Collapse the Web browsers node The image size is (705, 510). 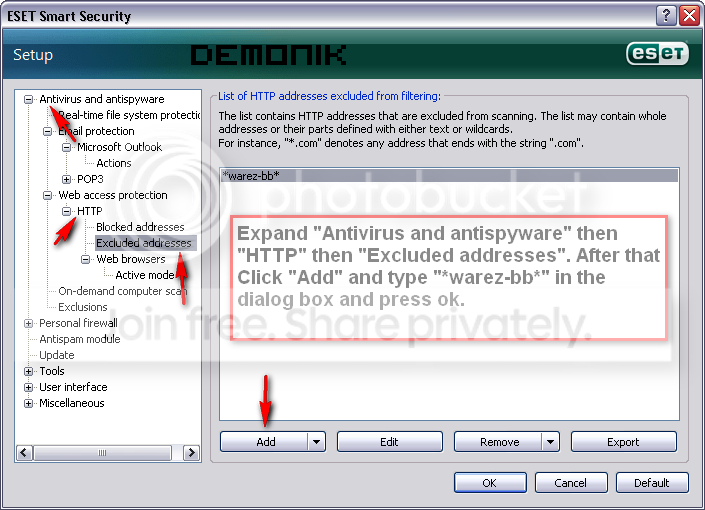click(x=85, y=259)
